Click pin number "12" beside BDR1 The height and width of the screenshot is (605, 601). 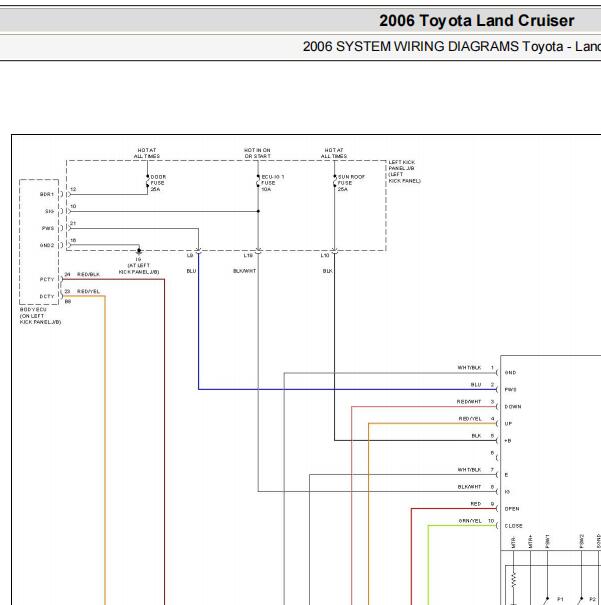click(x=73, y=189)
